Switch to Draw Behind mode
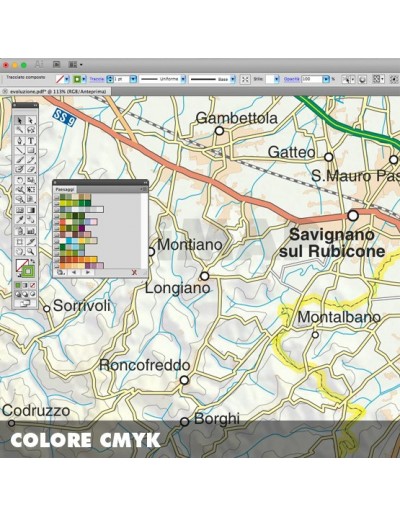 coord(25,294)
